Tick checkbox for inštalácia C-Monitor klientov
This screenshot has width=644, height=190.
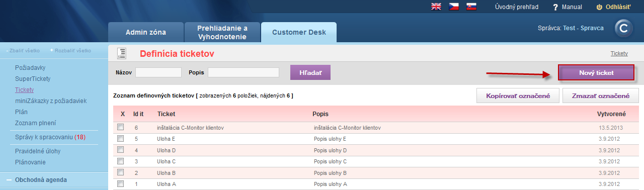[x=121, y=127]
